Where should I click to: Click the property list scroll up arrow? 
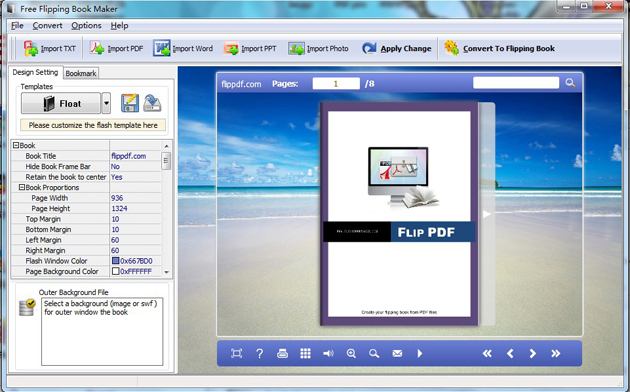(x=166, y=146)
